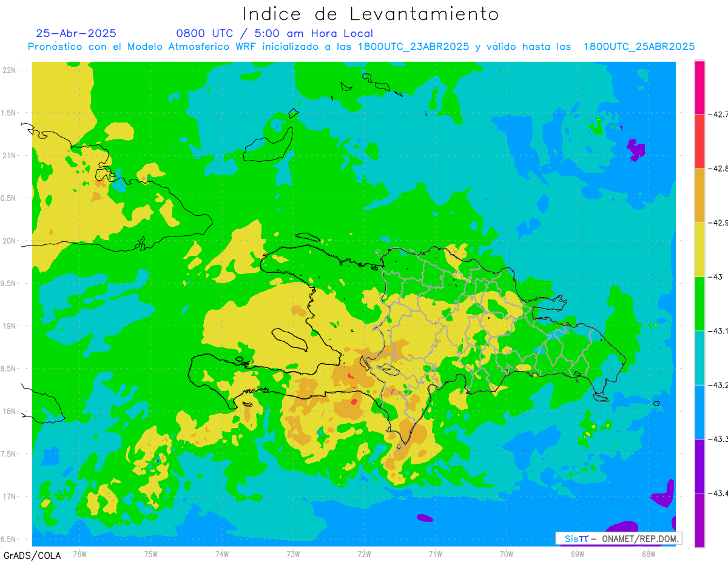Click the title 'Indice de Levantamiento'
Screen dimensions: 728x562
point(371,14)
